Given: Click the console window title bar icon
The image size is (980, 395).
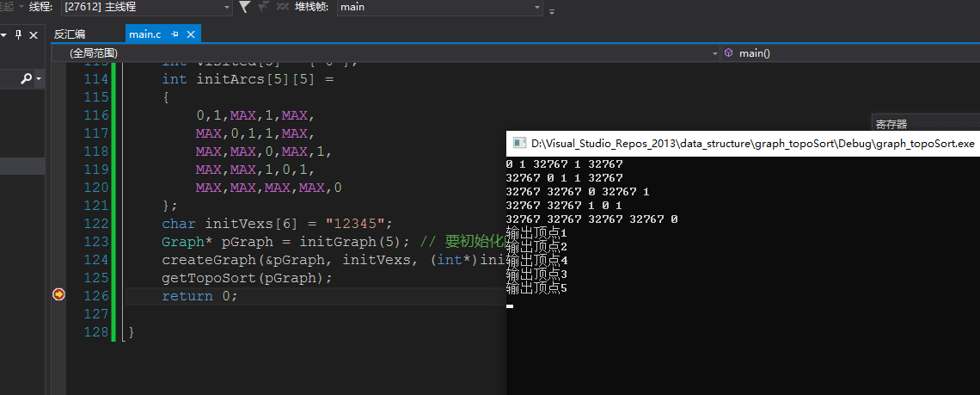Looking at the screenshot, I should (519, 144).
